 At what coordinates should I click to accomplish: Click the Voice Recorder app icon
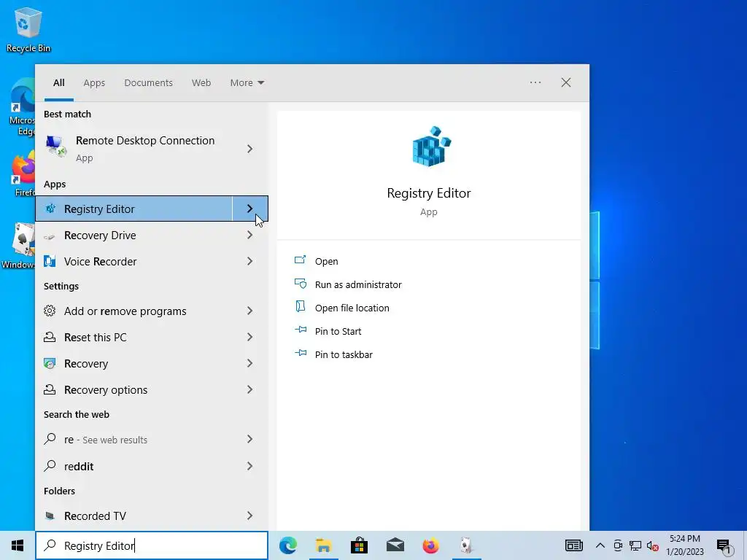click(x=50, y=262)
